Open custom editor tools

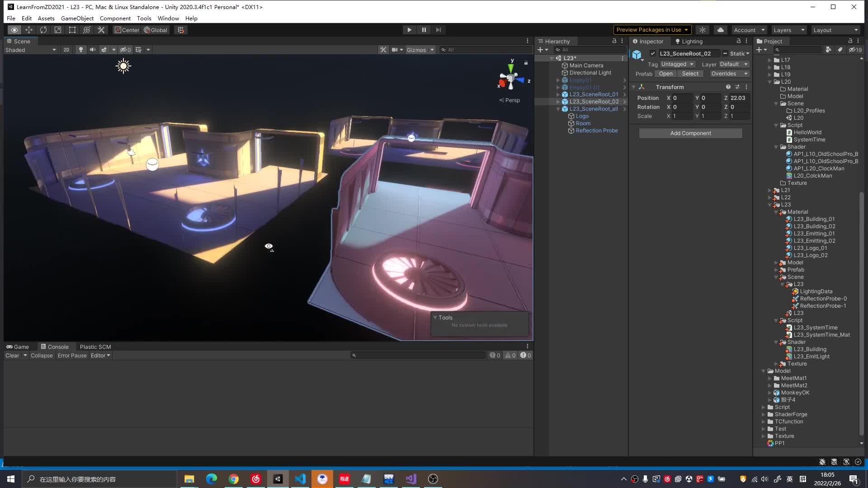click(x=101, y=30)
